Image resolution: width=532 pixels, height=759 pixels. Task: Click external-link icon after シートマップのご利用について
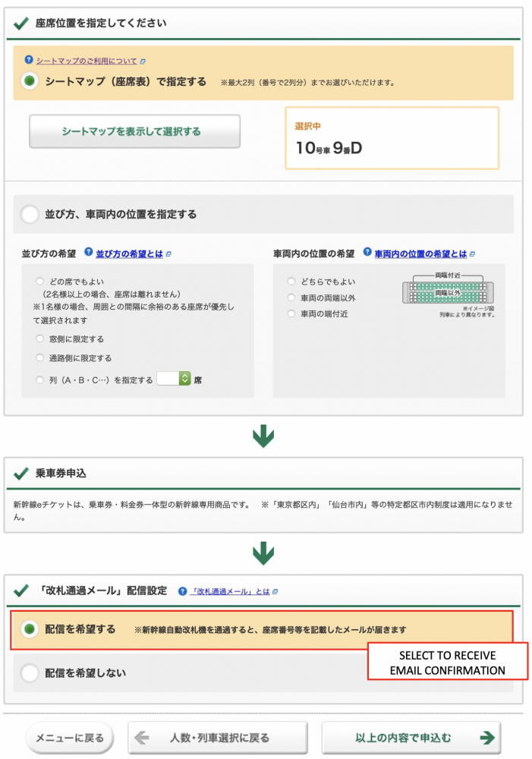[143, 61]
